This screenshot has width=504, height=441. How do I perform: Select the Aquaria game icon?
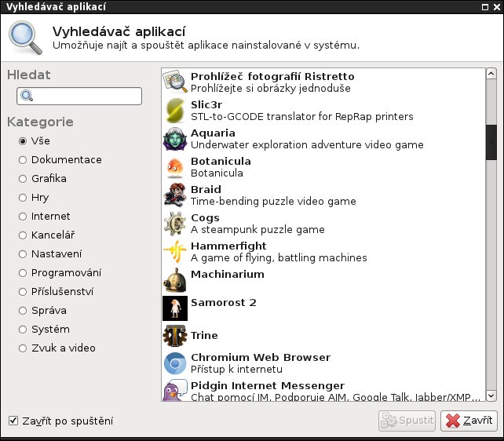(x=175, y=139)
